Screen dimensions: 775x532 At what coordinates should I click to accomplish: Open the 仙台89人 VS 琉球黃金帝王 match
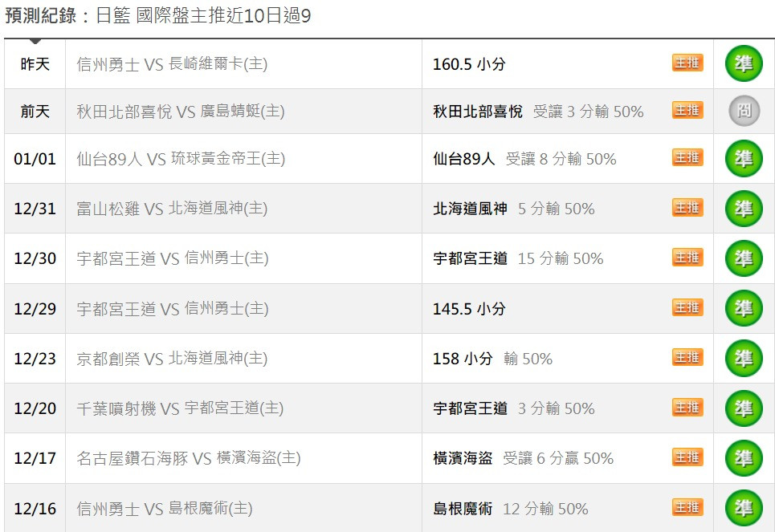pos(181,159)
